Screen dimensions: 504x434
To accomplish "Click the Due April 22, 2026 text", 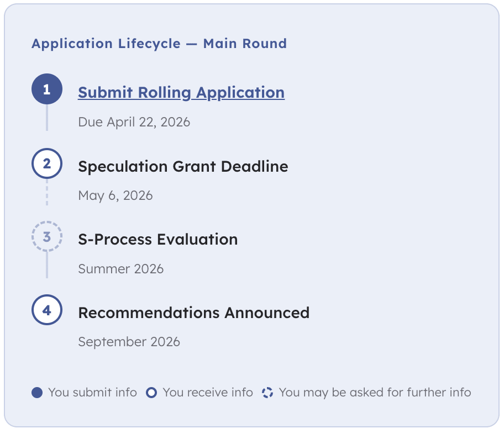I will [134, 122].
